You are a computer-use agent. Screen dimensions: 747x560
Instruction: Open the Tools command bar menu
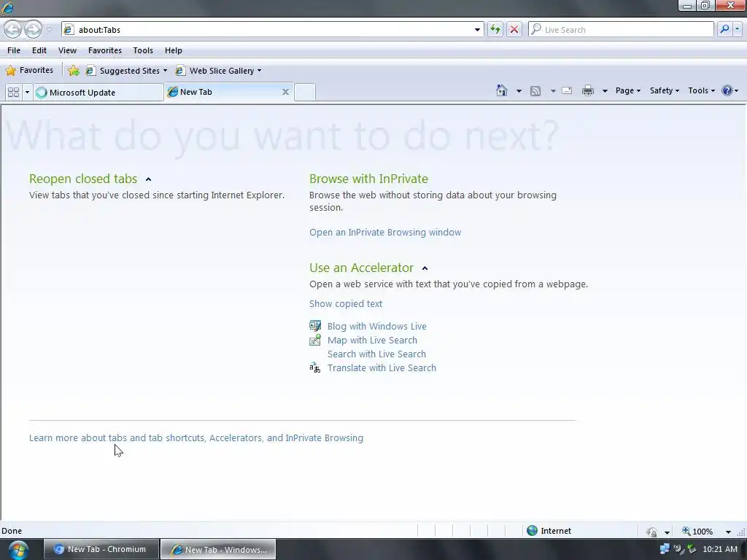701,90
